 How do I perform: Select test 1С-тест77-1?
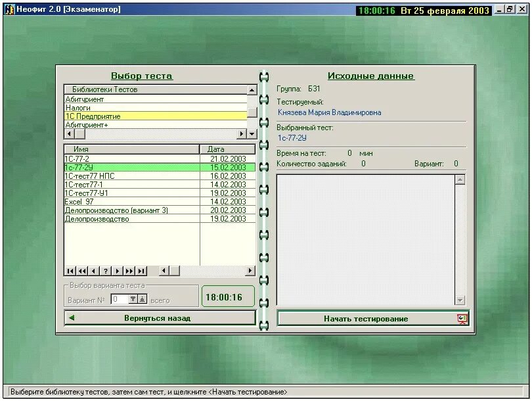132,184
